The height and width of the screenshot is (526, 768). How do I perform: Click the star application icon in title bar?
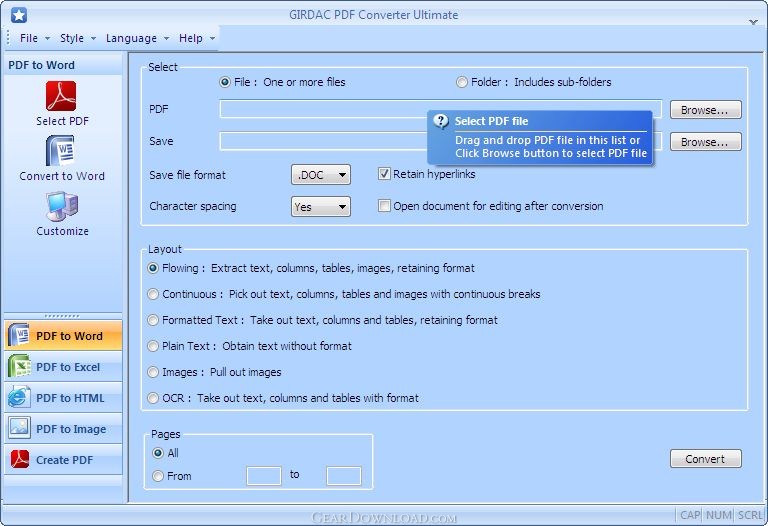click(x=19, y=15)
